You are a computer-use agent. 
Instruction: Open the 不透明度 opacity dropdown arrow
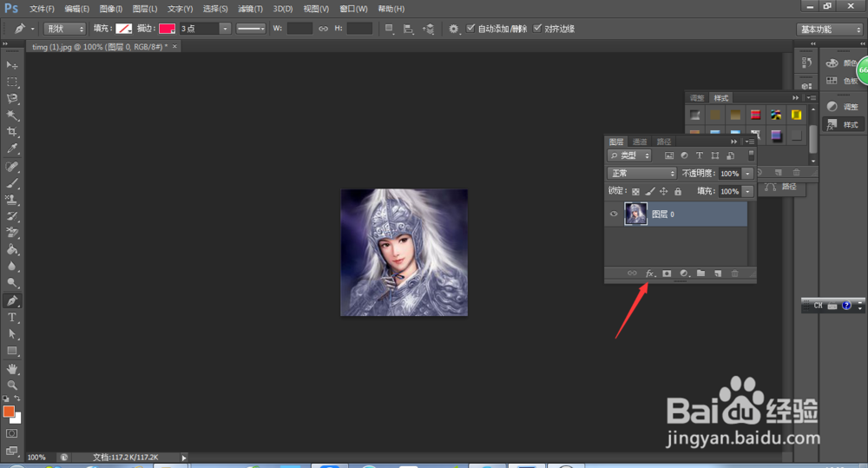pyautogui.click(x=748, y=174)
